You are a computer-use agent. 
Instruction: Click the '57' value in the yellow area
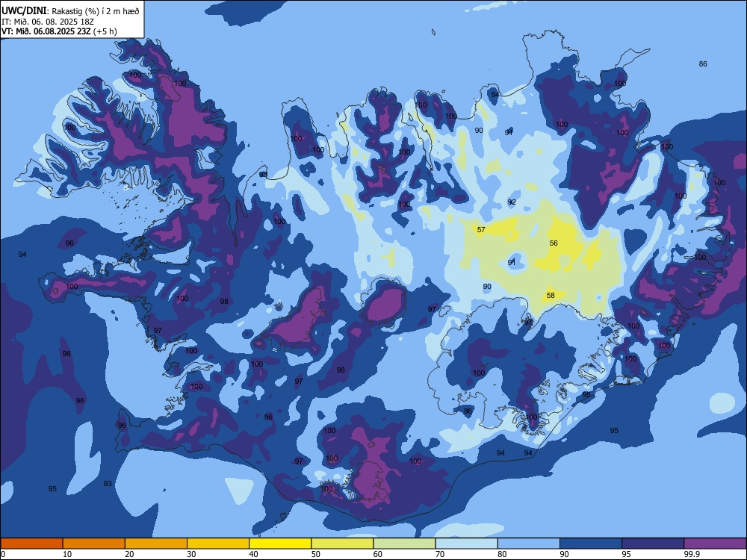coord(481,229)
